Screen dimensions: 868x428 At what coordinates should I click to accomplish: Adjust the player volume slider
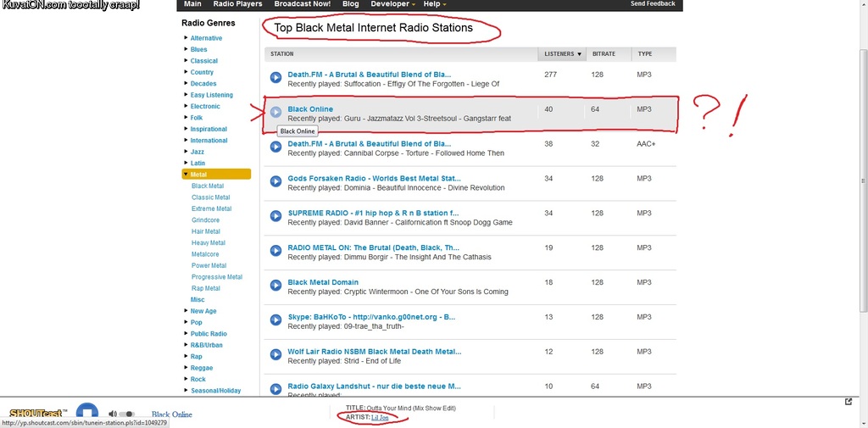[x=126, y=414]
